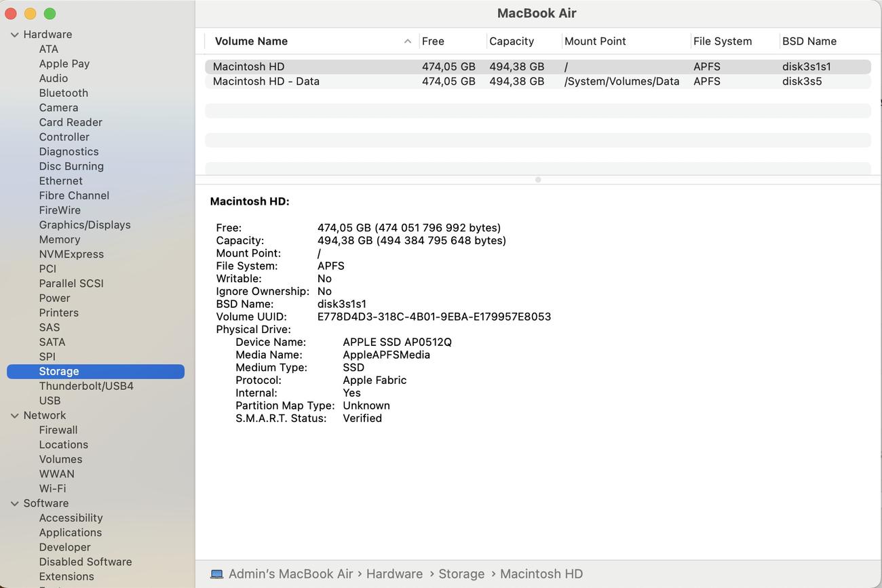882x588 pixels.
Task: Click the APPLE SSD AP0512Q device name
Action: [397, 342]
